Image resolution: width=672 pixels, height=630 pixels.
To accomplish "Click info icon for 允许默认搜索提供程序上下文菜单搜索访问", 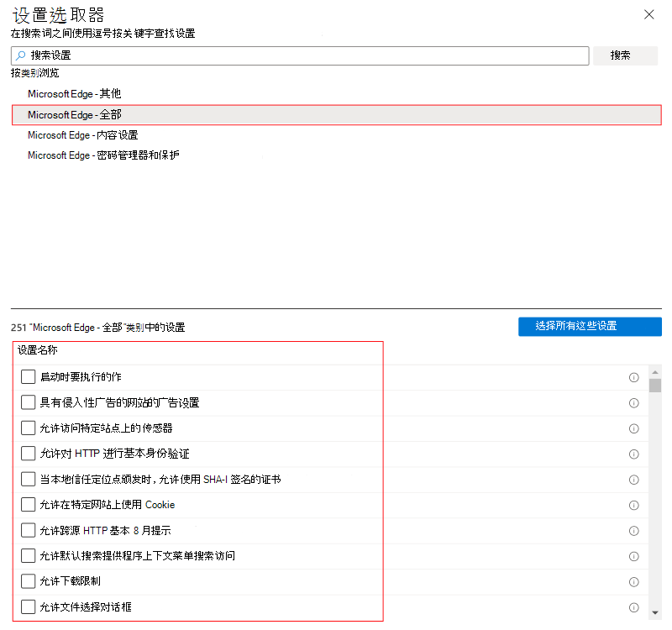I will point(633,556).
